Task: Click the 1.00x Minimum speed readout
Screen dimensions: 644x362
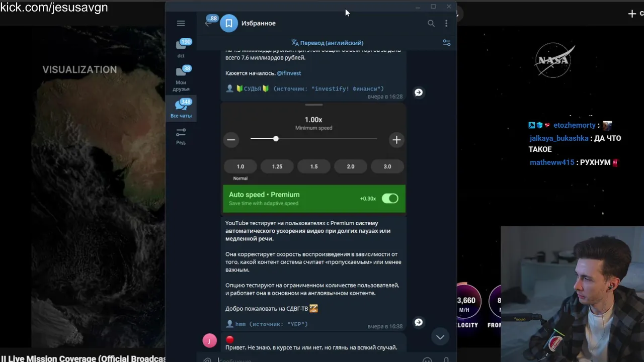Action: tap(313, 123)
